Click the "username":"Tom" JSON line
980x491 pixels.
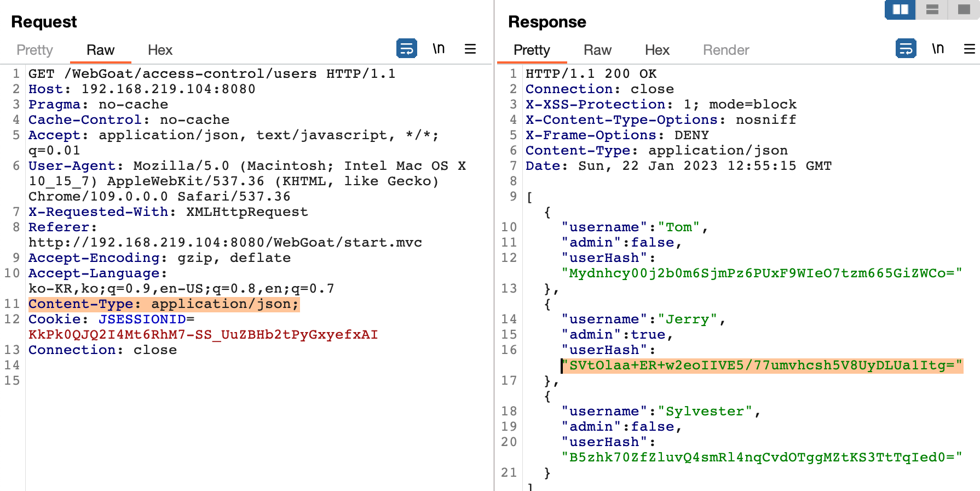coord(635,227)
